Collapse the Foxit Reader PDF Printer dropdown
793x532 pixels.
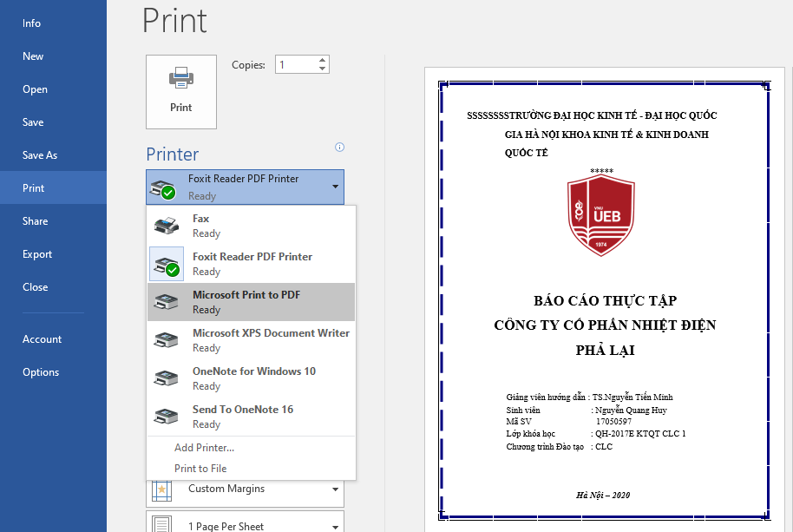click(245, 187)
